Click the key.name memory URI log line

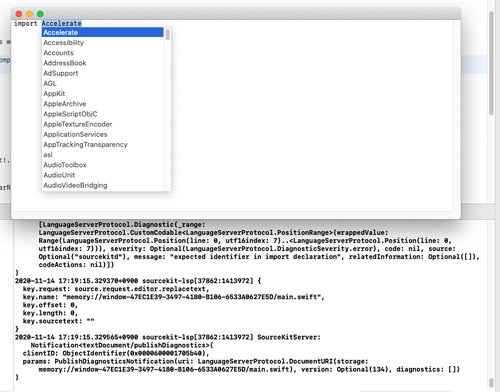click(174, 297)
